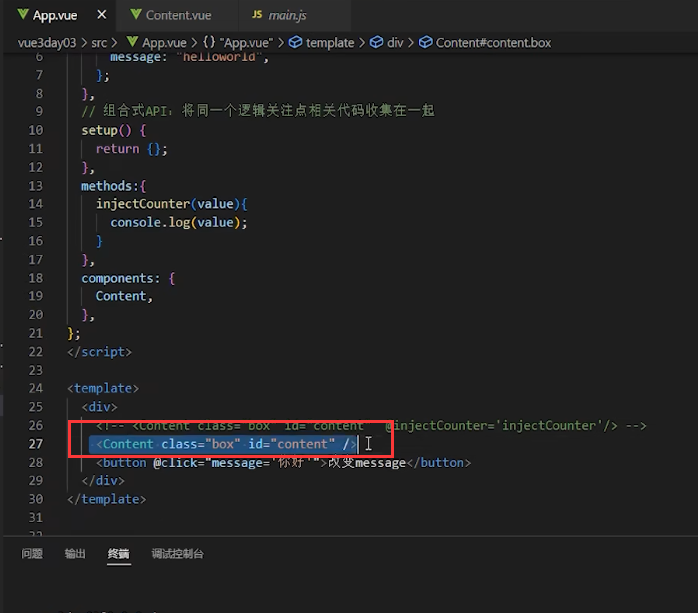Click the 'return {};' statement
Image resolution: width=698 pixels, height=613 pixels.
[x=132, y=149]
